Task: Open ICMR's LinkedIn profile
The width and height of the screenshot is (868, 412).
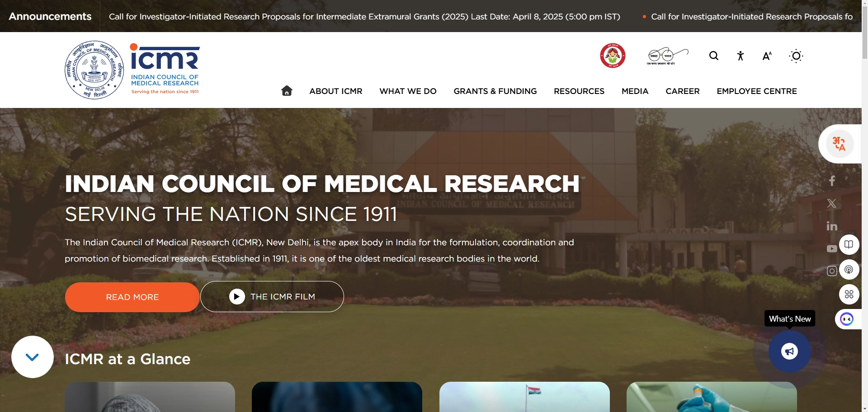Action: pos(831,226)
